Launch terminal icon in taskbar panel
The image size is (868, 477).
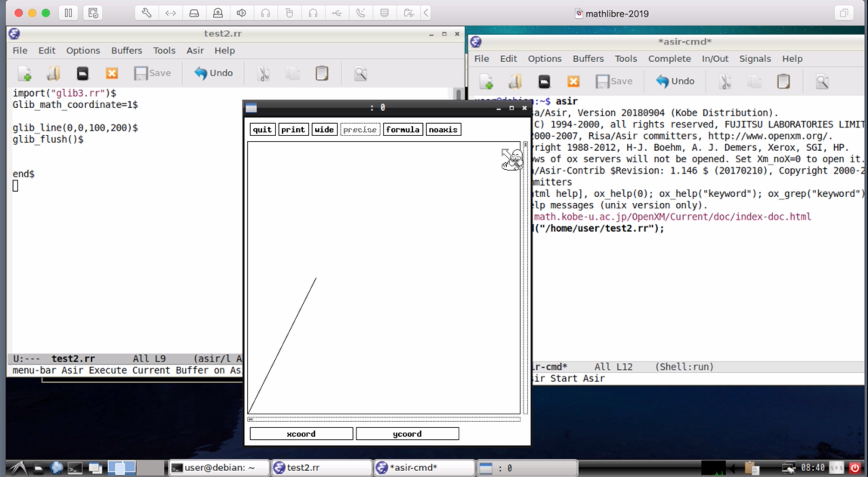pos(75,468)
